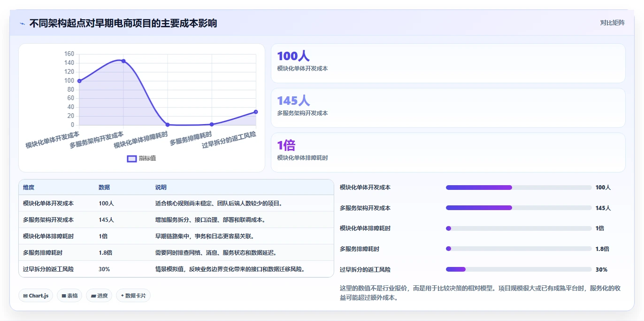Click progress bar for 多服务架构开发成本
This screenshot has height=321, width=644.
click(x=519, y=208)
